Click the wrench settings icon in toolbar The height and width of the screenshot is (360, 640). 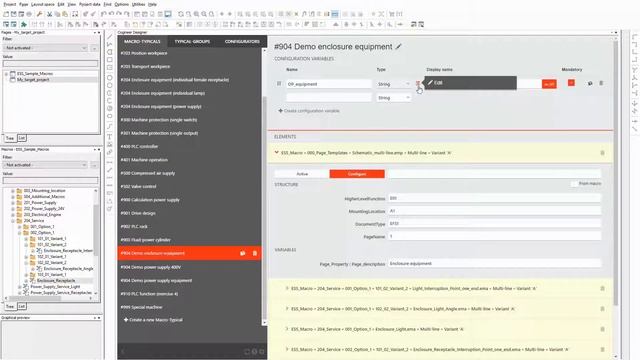[39, 14]
